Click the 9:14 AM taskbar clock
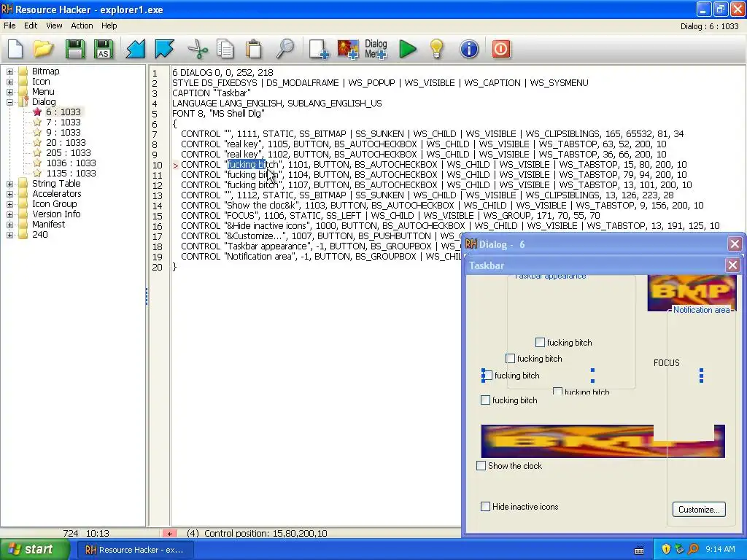Screen dimensions: 747x560 720,549
